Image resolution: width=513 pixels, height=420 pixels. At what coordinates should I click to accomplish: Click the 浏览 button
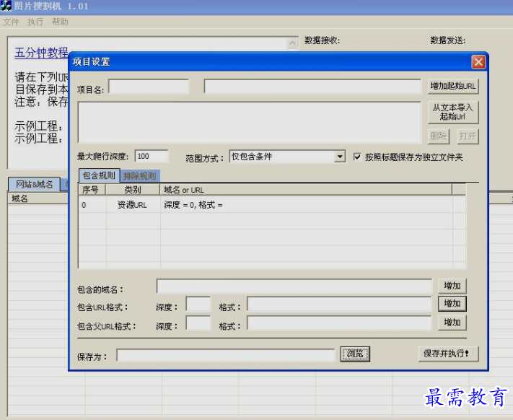click(355, 354)
